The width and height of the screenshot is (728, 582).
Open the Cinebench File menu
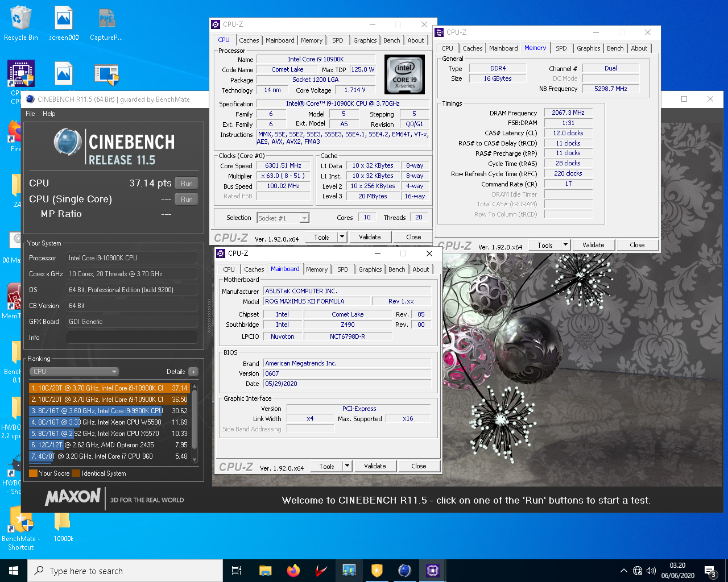pos(30,114)
